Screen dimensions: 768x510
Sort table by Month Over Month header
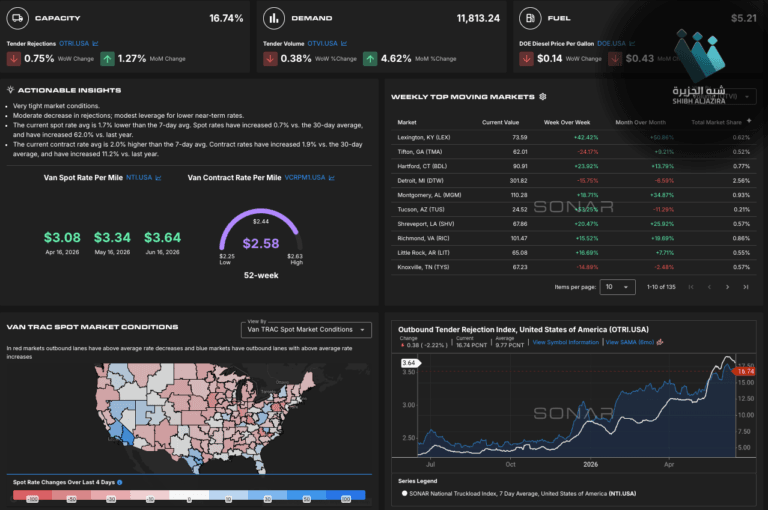point(640,122)
